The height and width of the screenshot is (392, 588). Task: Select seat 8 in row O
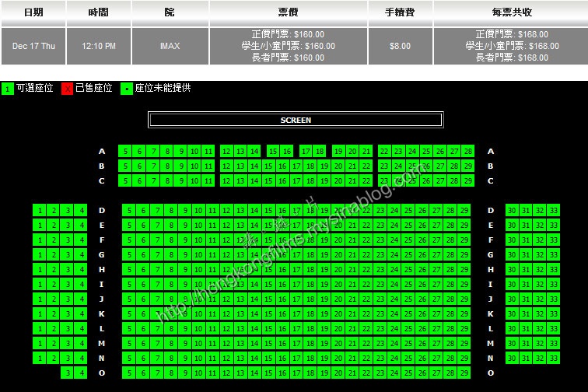pyautogui.click(x=171, y=373)
